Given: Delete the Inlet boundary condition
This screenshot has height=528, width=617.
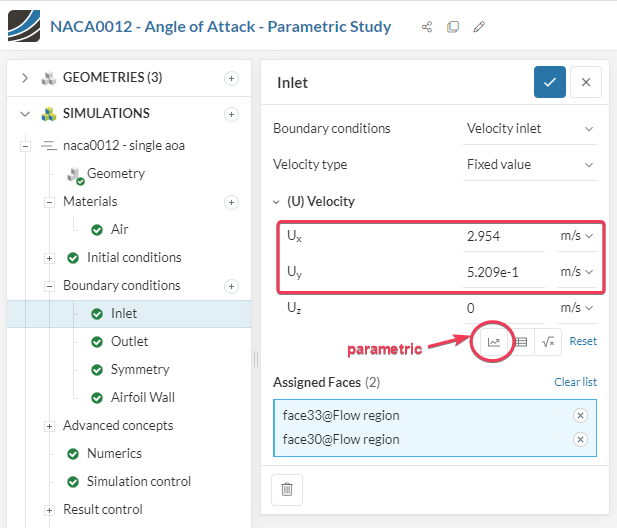Looking at the screenshot, I should point(287,489).
